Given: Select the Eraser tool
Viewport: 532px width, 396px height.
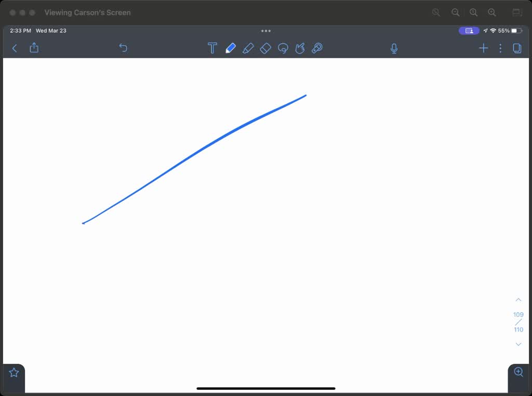Looking at the screenshot, I should tap(265, 48).
